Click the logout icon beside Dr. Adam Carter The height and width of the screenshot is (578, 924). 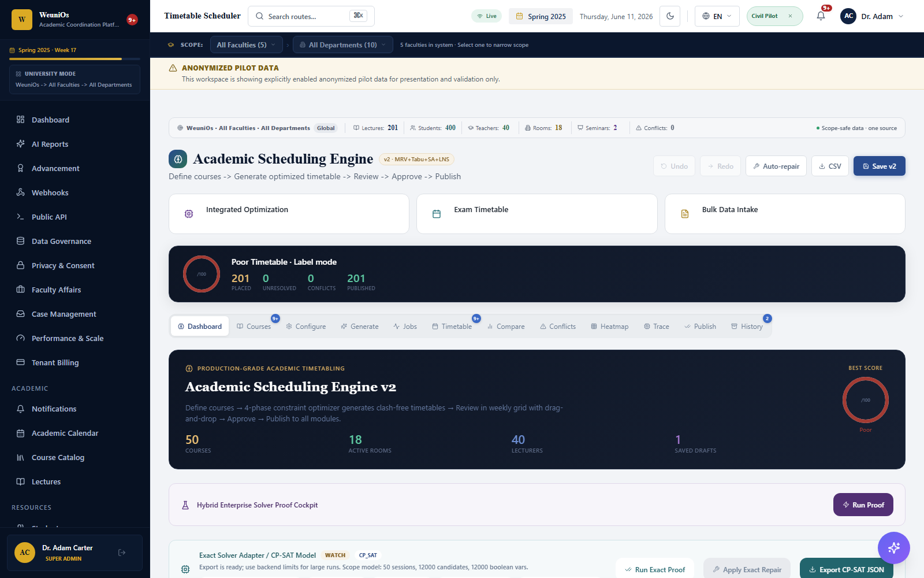click(122, 553)
